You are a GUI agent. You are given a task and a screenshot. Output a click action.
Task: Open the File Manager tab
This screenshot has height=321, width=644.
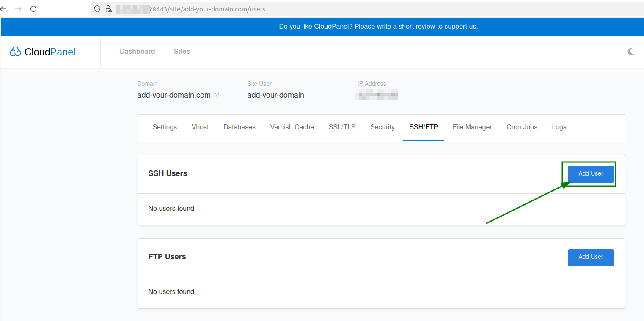point(472,127)
